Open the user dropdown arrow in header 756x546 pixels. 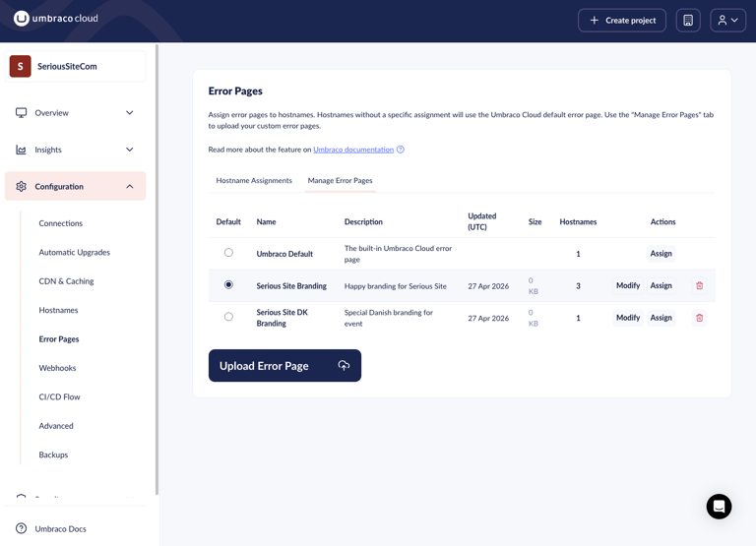point(734,21)
